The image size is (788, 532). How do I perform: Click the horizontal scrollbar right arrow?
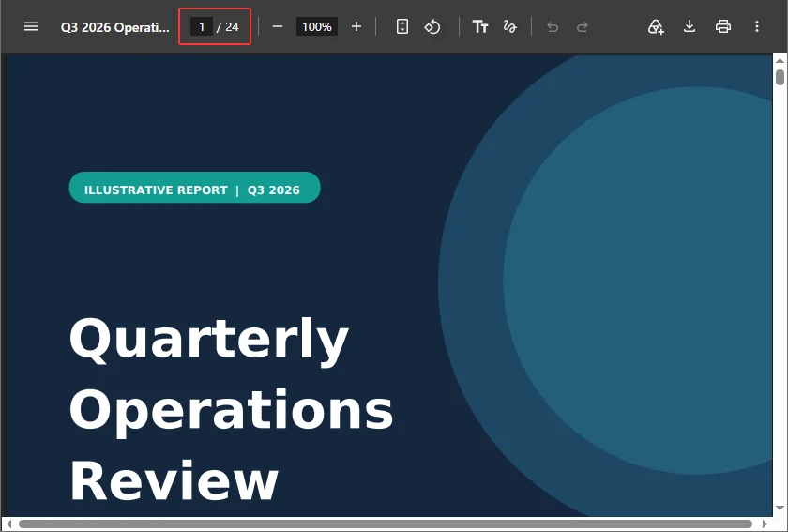tap(765, 524)
